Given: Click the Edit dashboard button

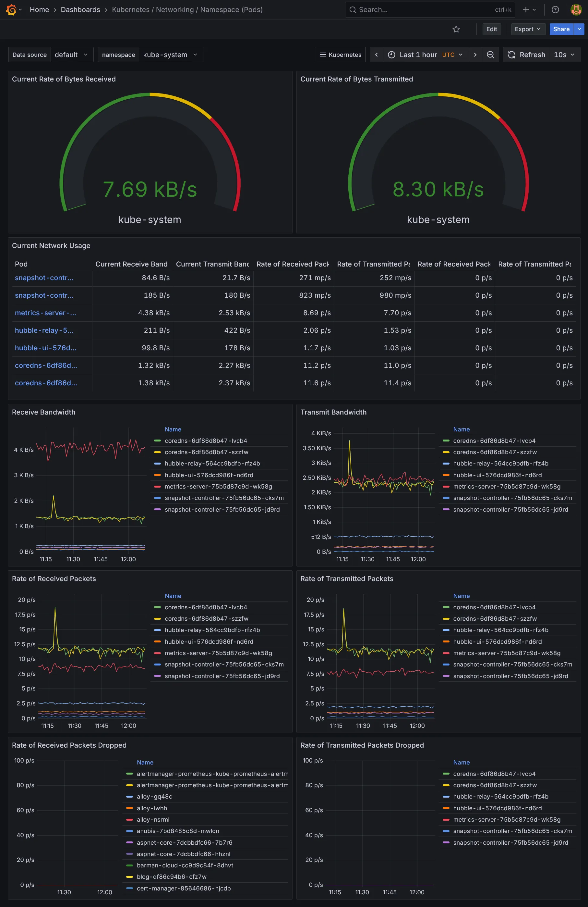Looking at the screenshot, I should tap(491, 29).
